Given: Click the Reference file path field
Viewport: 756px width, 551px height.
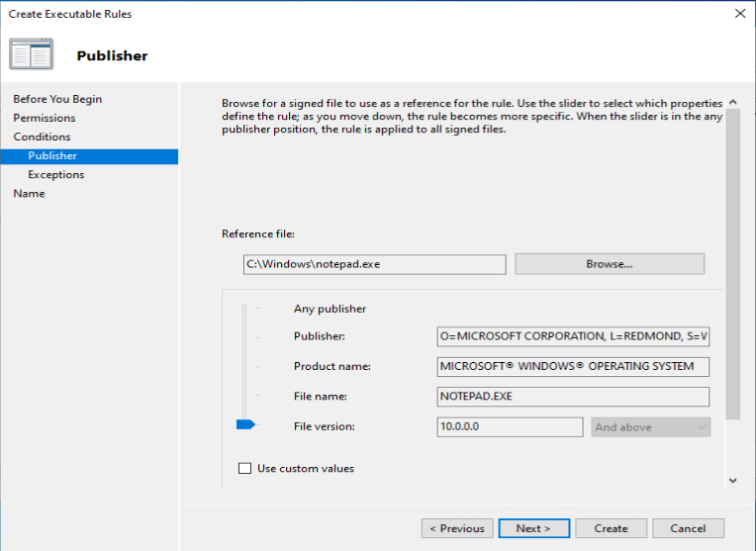Looking at the screenshot, I should pos(373,264).
